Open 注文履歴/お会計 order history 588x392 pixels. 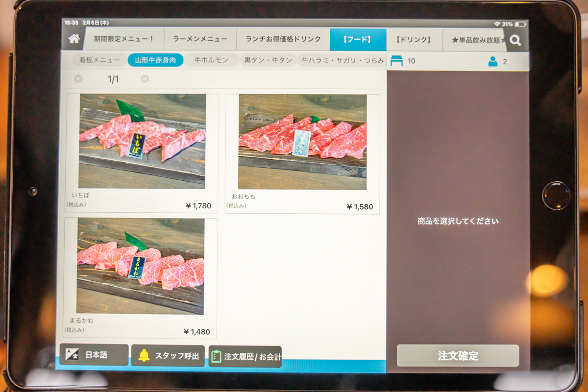pyautogui.click(x=245, y=357)
